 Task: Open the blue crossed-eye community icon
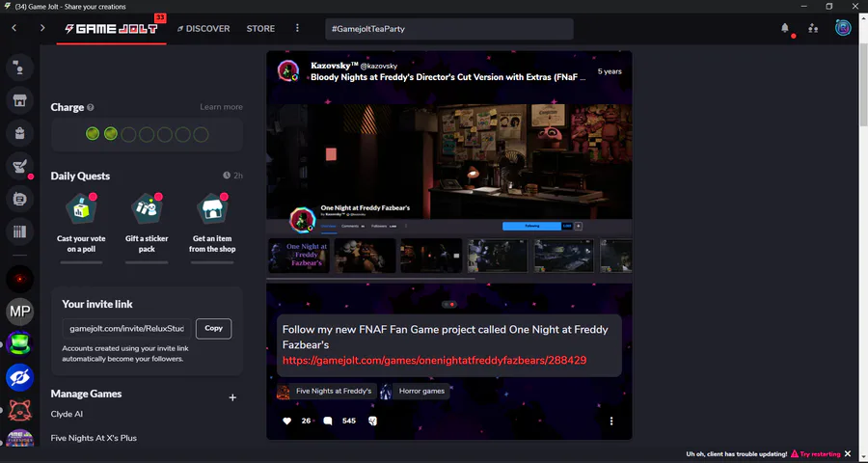[x=19, y=377]
